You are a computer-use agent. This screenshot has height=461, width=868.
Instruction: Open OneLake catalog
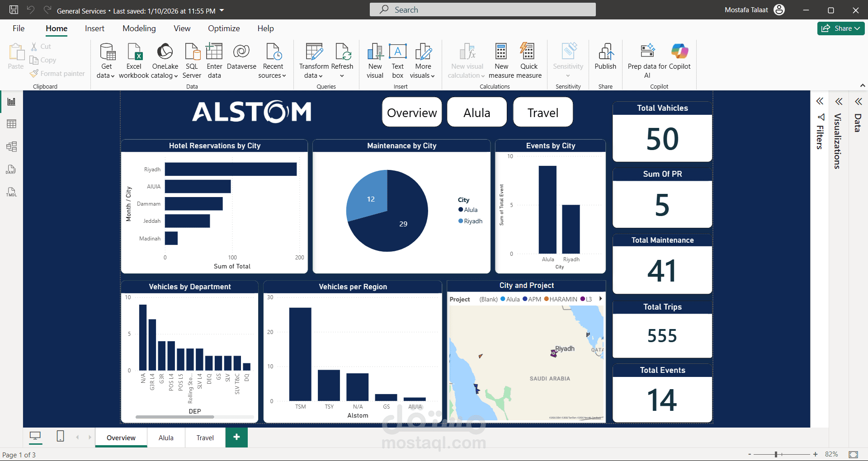tap(165, 61)
